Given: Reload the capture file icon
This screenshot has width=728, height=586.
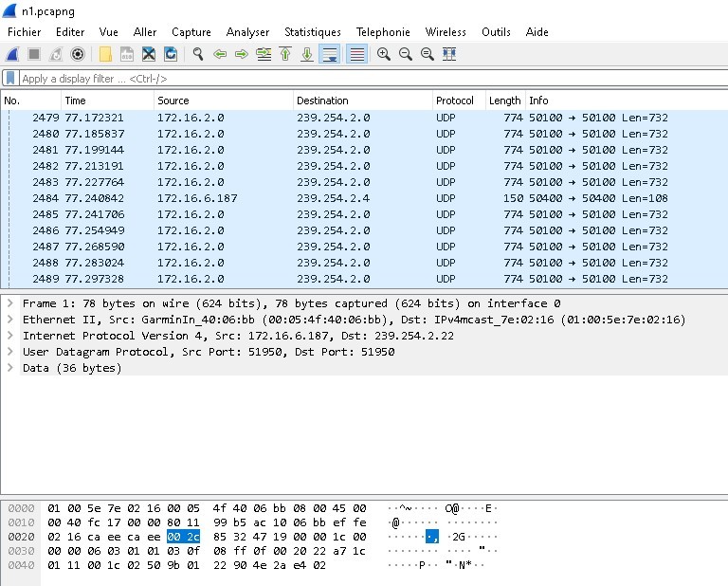Looking at the screenshot, I should pos(171,54).
